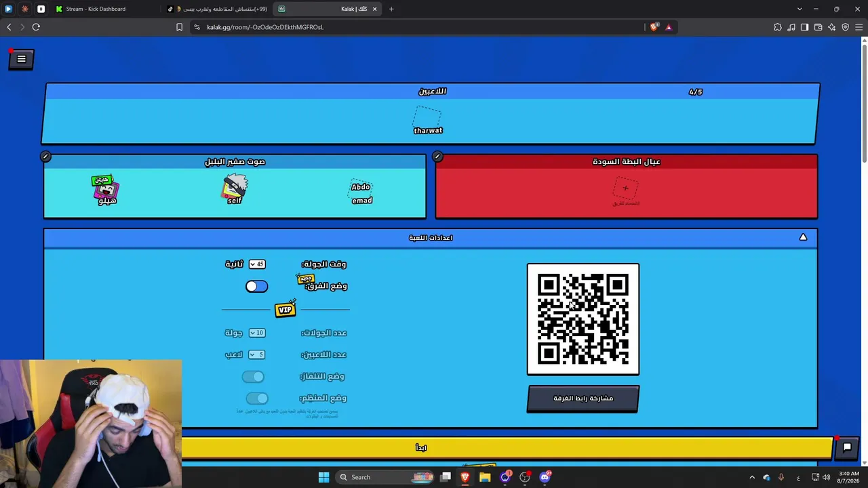Select the self player avatar
This screenshot has height=488, width=868.
click(235, 189)
